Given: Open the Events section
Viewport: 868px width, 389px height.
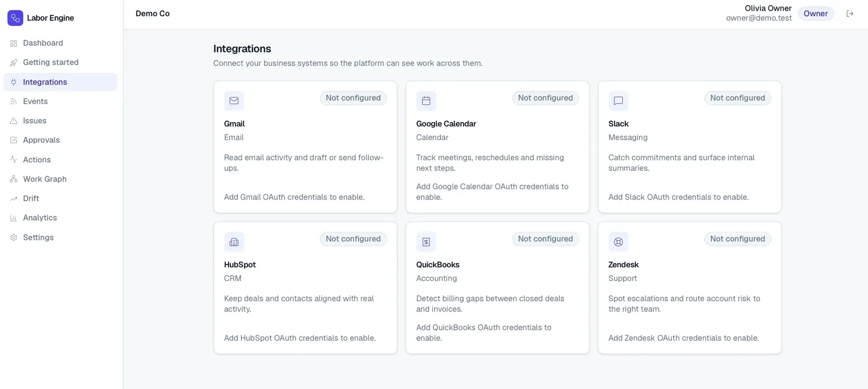Looking at the screenshot, I should tap(61, 101).
